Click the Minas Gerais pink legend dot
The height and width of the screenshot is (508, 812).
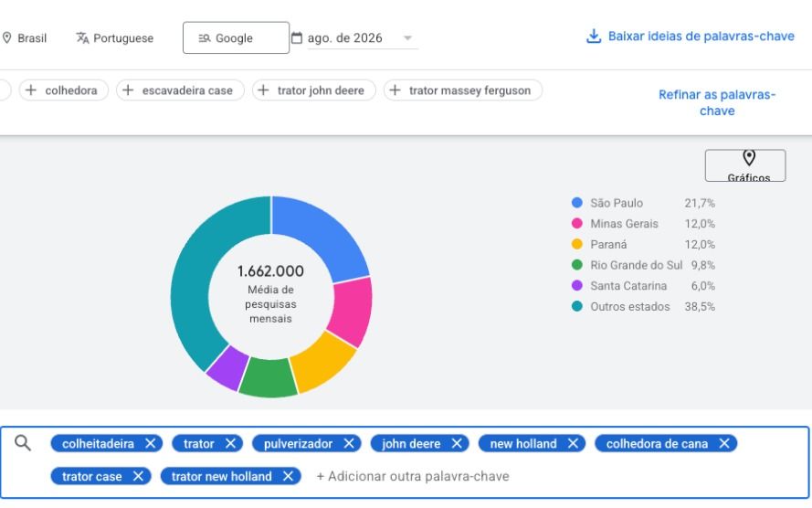click(577, 223)
